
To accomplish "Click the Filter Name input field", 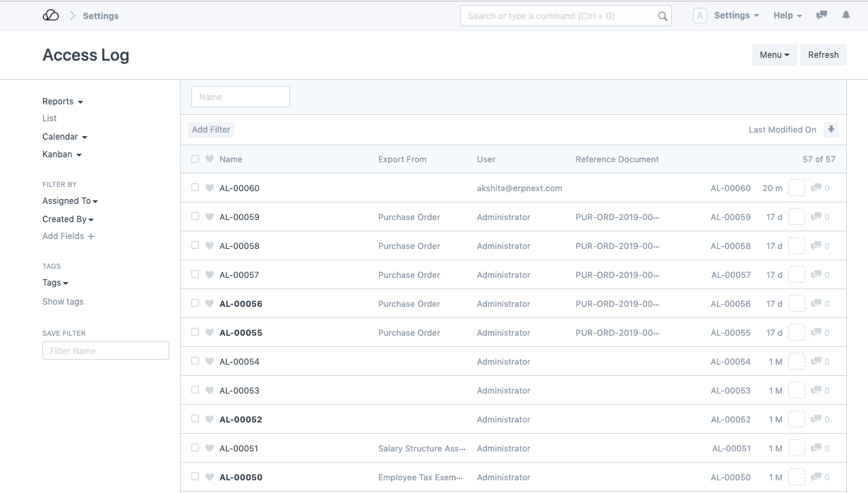I will [106, 351].
